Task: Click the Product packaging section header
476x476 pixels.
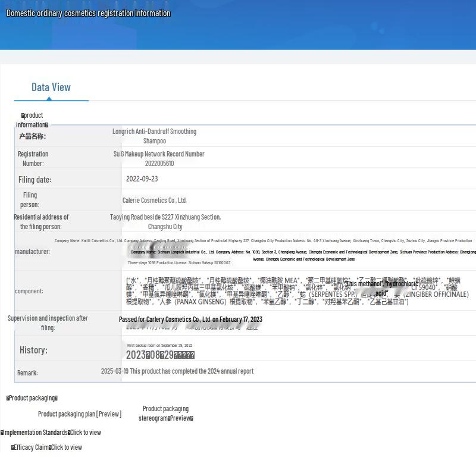Action: pyautogui.click(x=32, y=398)
